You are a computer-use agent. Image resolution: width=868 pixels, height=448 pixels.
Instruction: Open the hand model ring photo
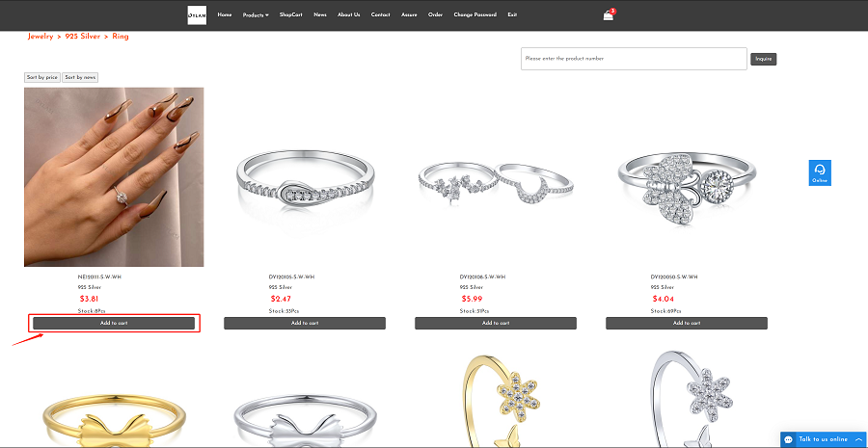(x=114, y=177)
